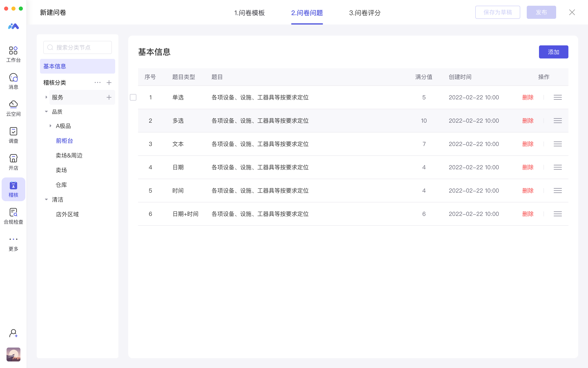588x368 pixels.
Task: Delete row 4 日期 question
Action: click(528, 167)
